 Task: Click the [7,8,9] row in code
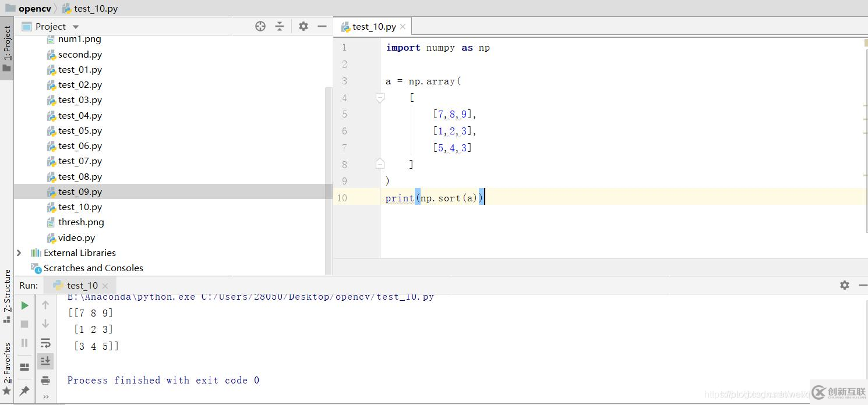tap(454, 114)
